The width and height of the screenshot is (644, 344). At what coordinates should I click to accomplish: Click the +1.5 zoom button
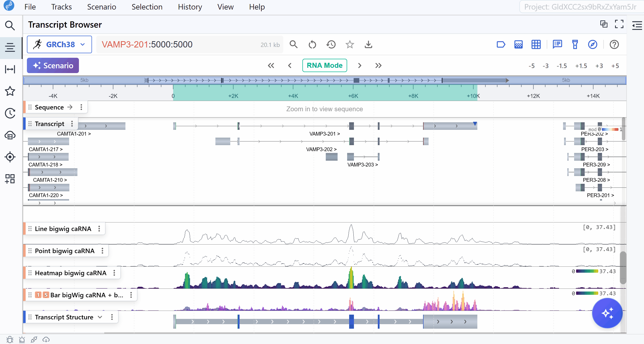pyautogui.click(x=581, y=66)
